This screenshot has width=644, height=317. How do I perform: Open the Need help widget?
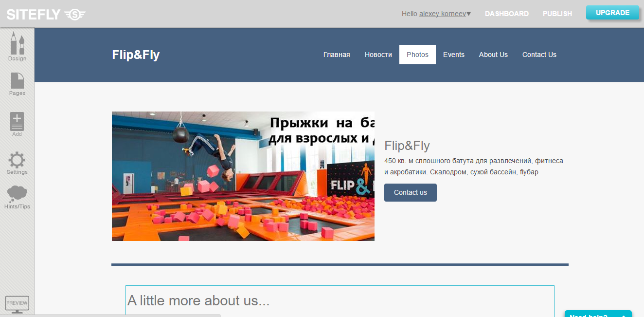(x=598, y=314)
